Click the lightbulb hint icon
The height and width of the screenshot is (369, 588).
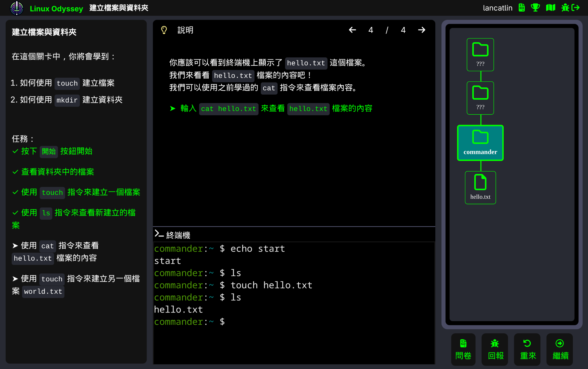click(x=164, y=30)
